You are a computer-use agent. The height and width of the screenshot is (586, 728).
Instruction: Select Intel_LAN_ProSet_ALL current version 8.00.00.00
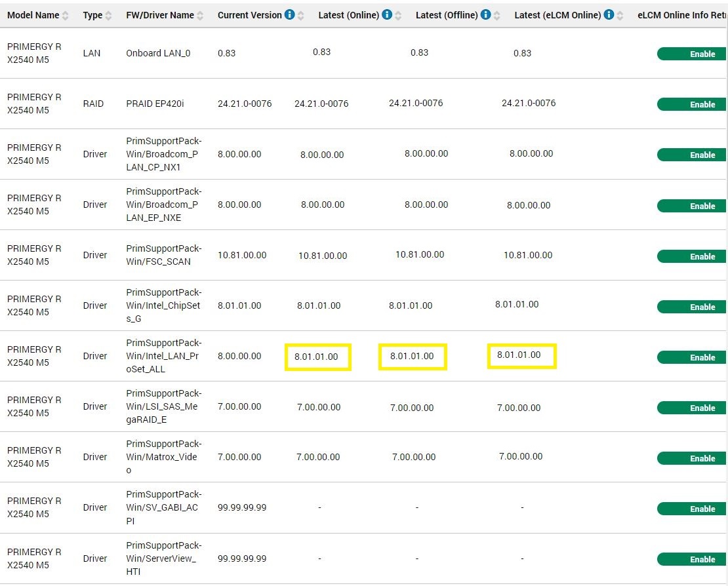[239, 357]
